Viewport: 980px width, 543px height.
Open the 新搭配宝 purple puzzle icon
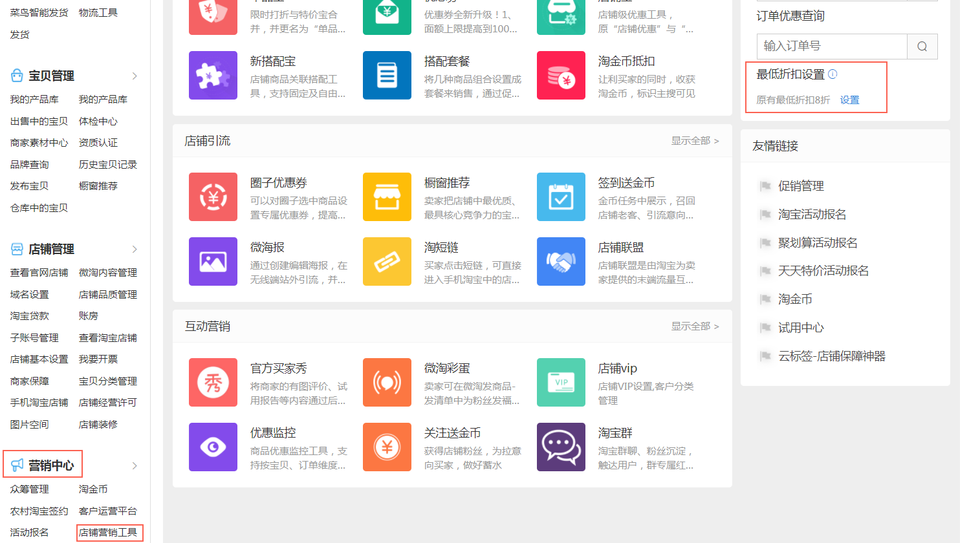click(x=213, y=76)
